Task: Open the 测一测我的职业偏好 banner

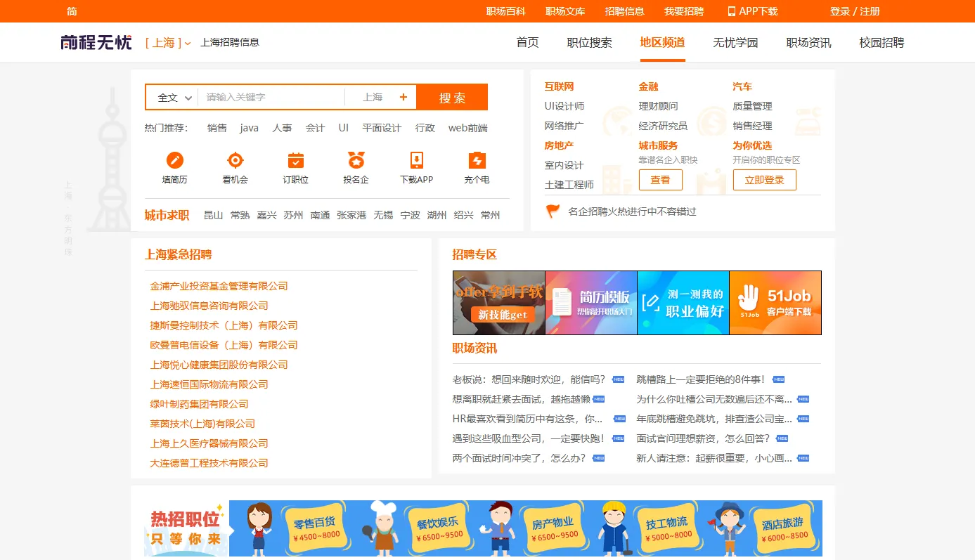Action: coord(683,303)
